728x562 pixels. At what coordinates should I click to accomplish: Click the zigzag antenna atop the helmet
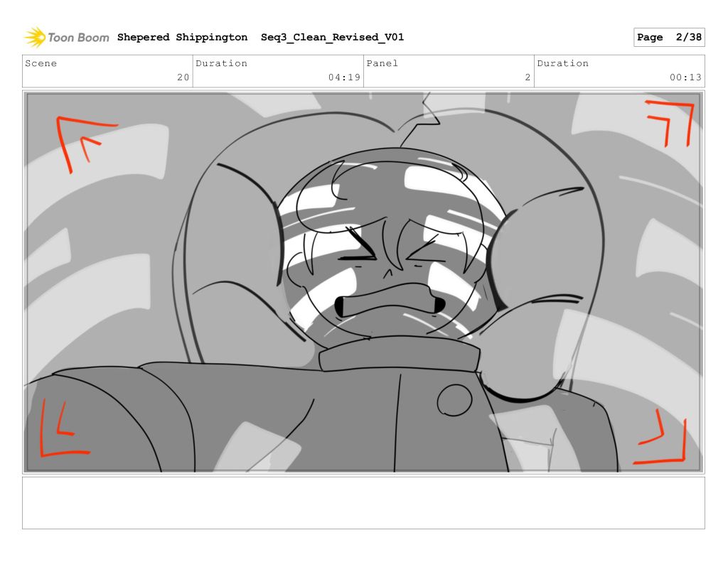(x=424, y=119)
